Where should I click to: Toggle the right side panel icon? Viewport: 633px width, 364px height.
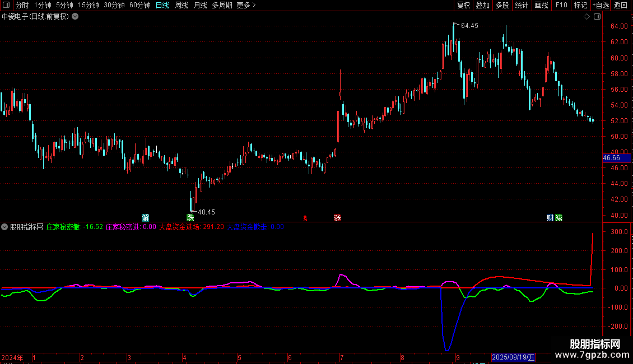[x=597, y=17]
